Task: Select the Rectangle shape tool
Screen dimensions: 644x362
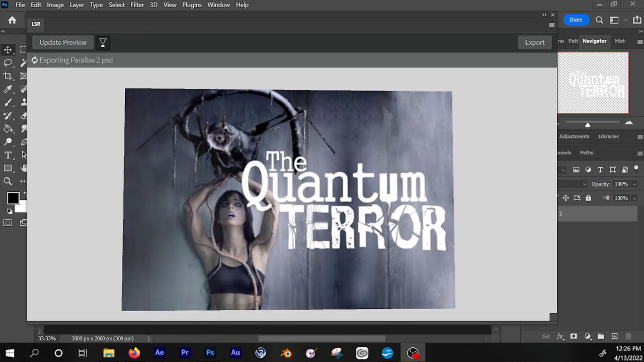Action: click(8, 168)
